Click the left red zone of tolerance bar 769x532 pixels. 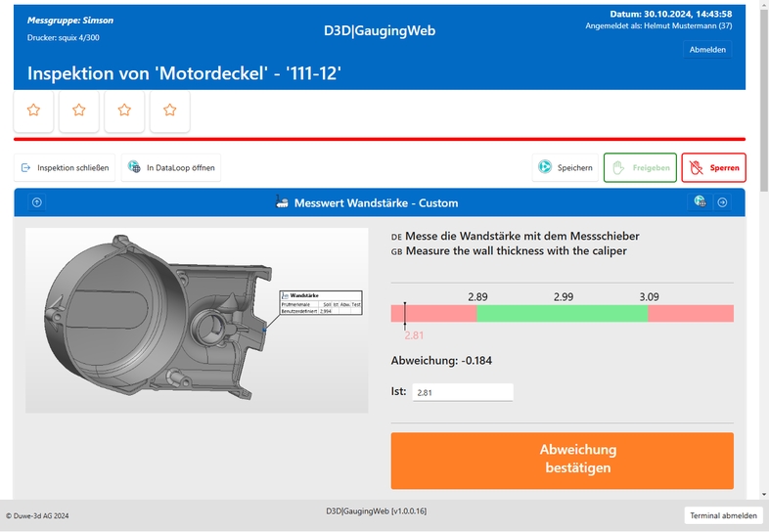tap(433, 313)
